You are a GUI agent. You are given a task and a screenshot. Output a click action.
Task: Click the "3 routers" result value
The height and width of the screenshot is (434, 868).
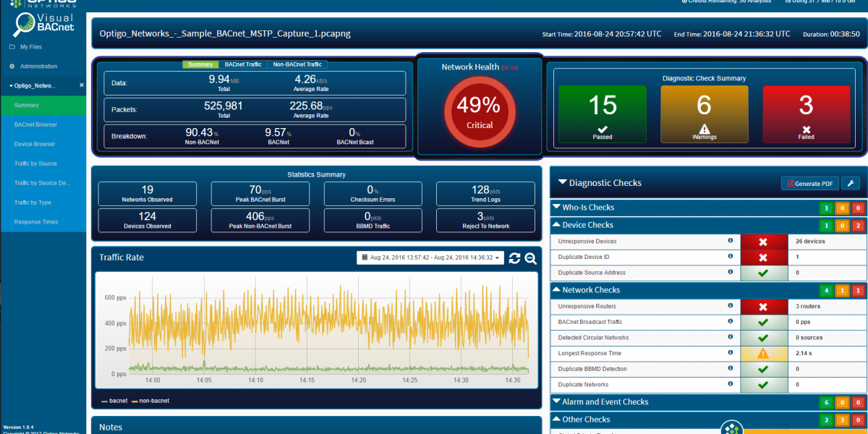(x=808, y=307)
